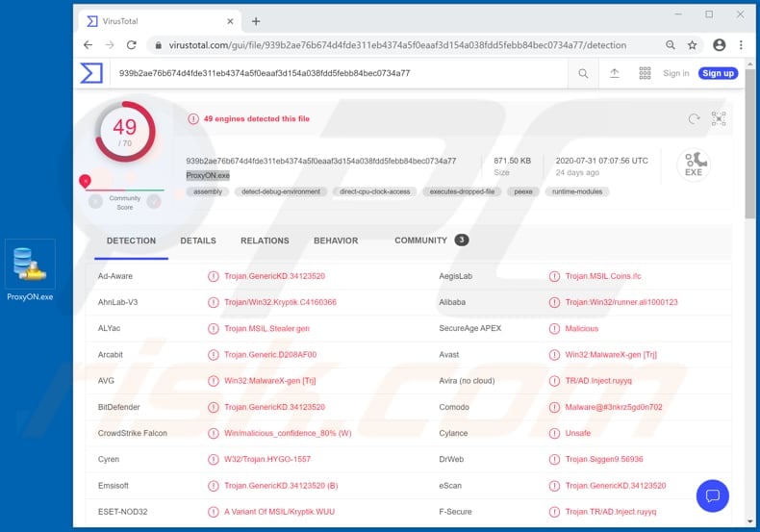Go back with browser back arrow

pos(88,45)
